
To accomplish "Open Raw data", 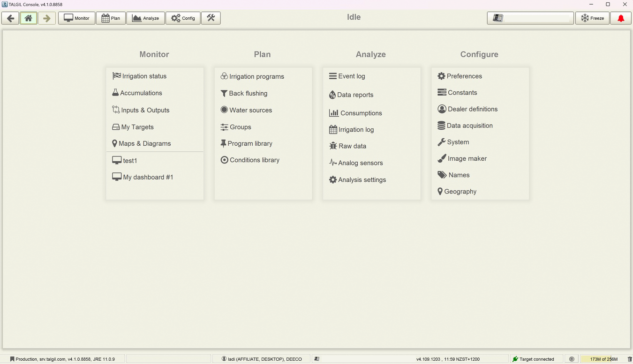I will pos(347,146).
